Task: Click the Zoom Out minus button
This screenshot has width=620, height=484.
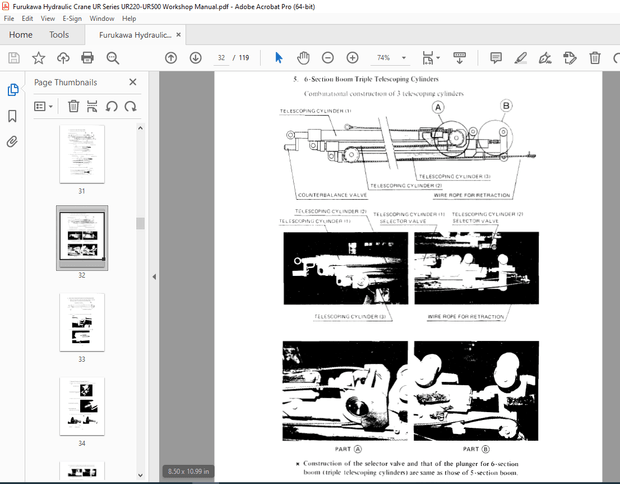Action: click(x=328, y=58)
